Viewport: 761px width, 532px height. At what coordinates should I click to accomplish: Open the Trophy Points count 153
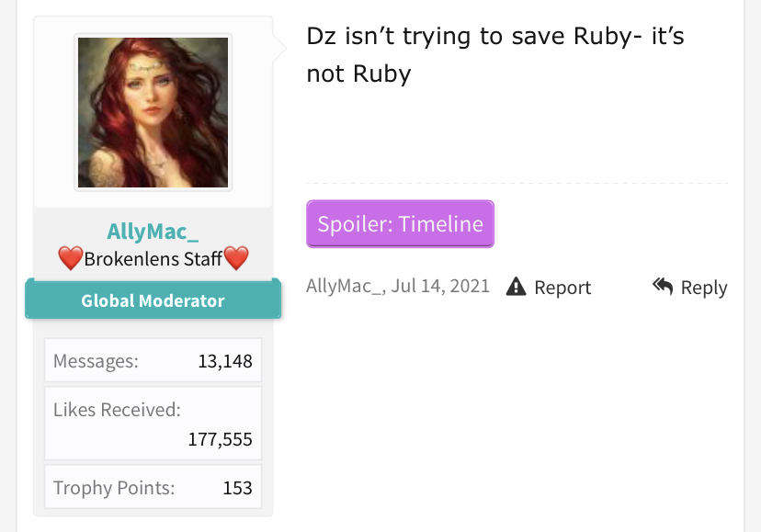(237, 488)
